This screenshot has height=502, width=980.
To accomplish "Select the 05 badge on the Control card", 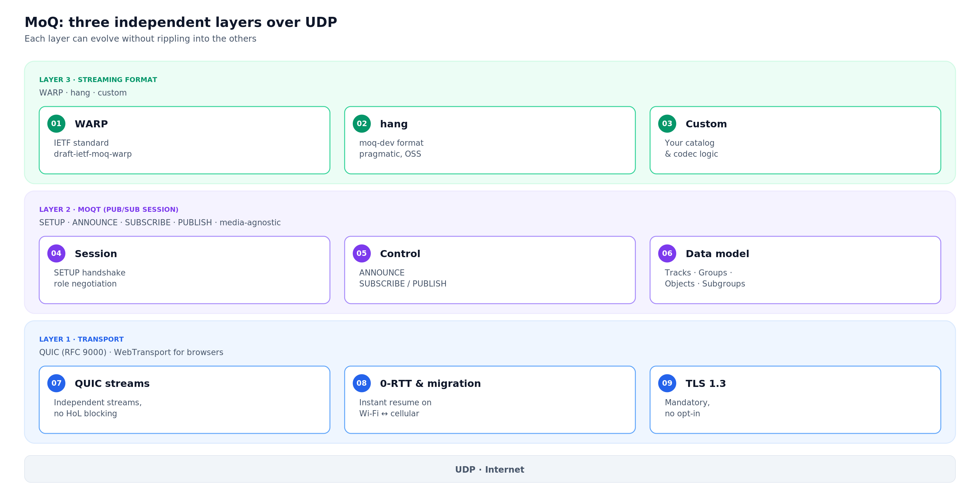I will click(362, 253).
